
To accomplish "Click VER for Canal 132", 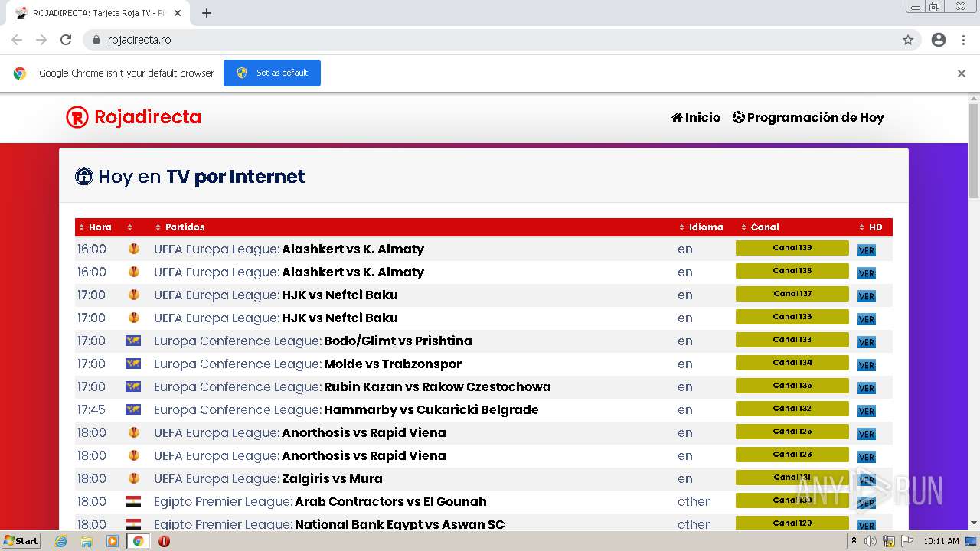I will tap(866, 411).
